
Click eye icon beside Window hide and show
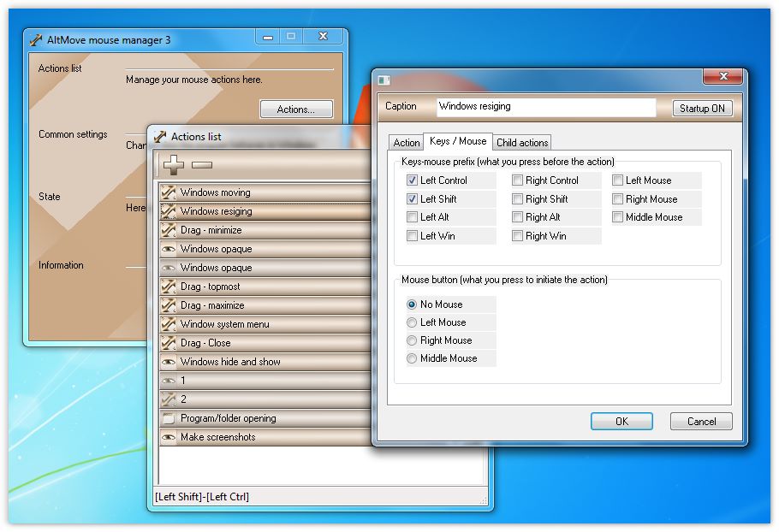169,362
